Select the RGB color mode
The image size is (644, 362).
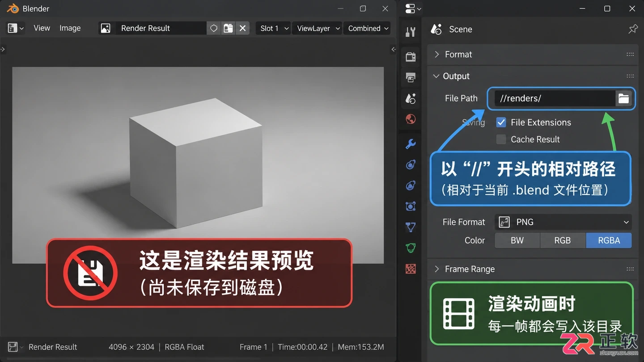point(563,240)
